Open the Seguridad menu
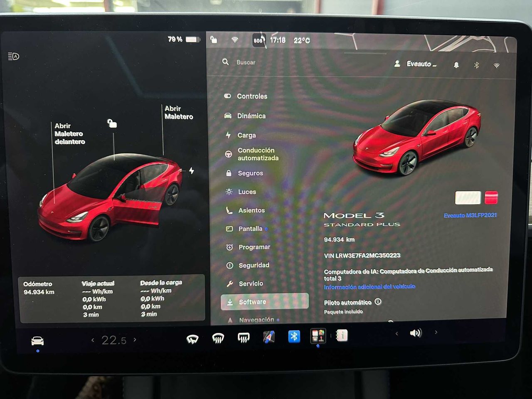 (x=248, y=265)
